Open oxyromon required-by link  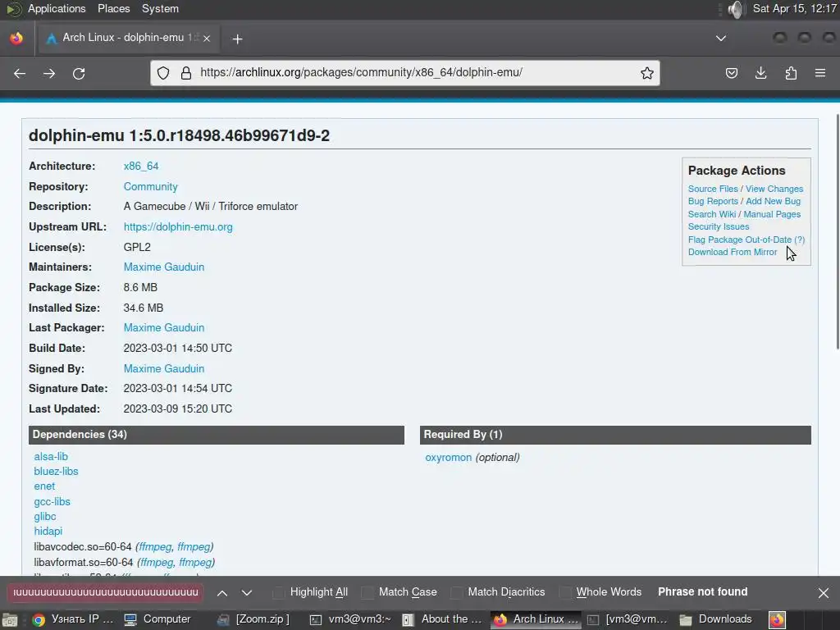pos(449,458)
